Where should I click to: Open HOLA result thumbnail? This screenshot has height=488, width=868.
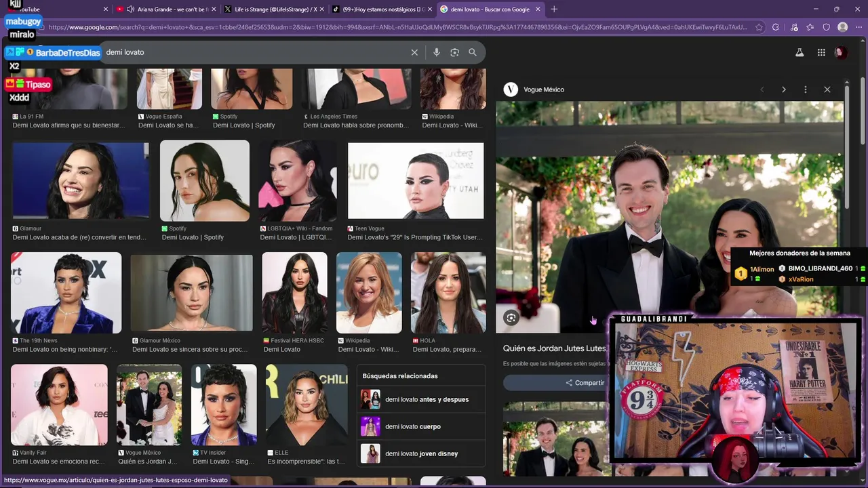click(x=448, y=293)
